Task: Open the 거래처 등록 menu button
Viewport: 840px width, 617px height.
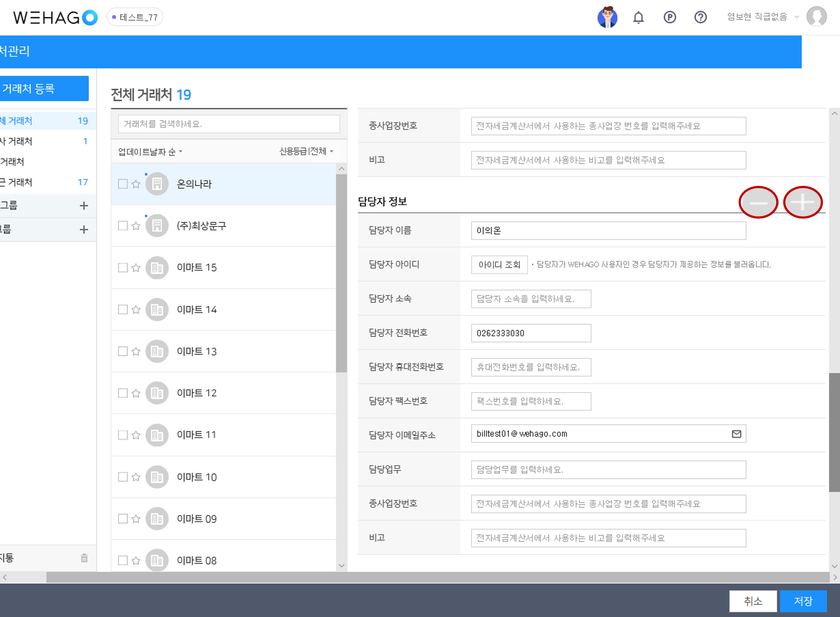Action: coord(44,89)
